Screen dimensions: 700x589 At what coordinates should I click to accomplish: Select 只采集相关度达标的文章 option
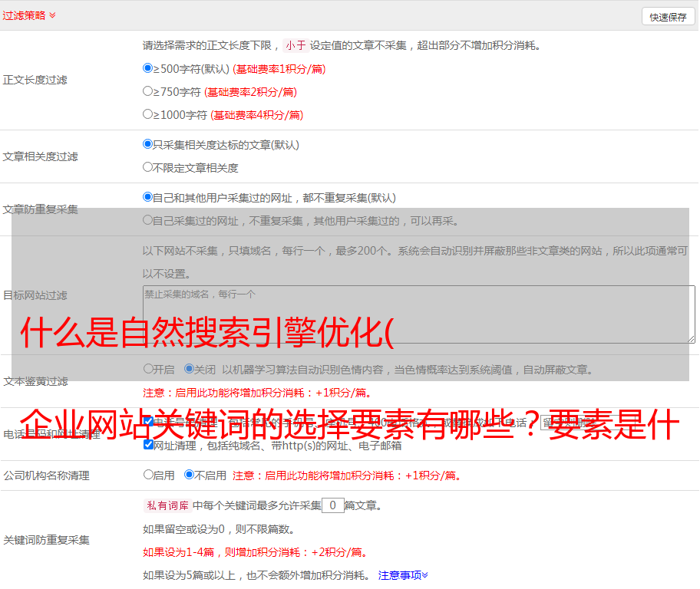tap(148, 144)
